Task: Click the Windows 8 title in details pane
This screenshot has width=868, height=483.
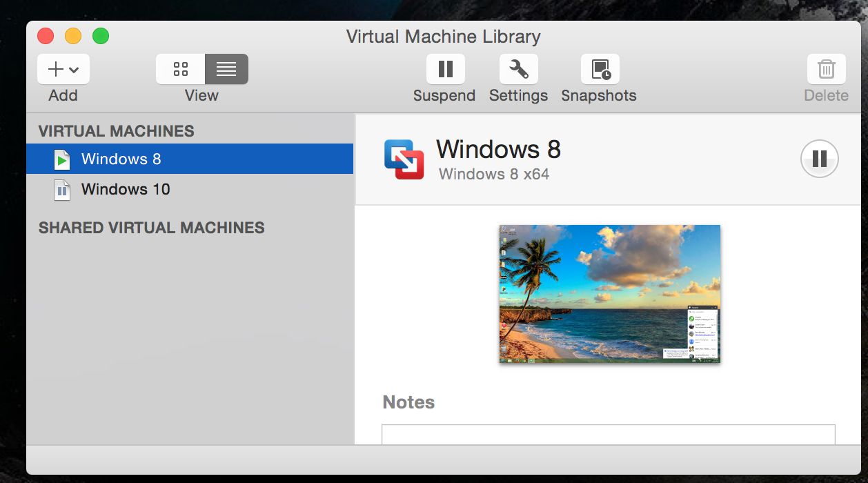Action: point(498,149)
